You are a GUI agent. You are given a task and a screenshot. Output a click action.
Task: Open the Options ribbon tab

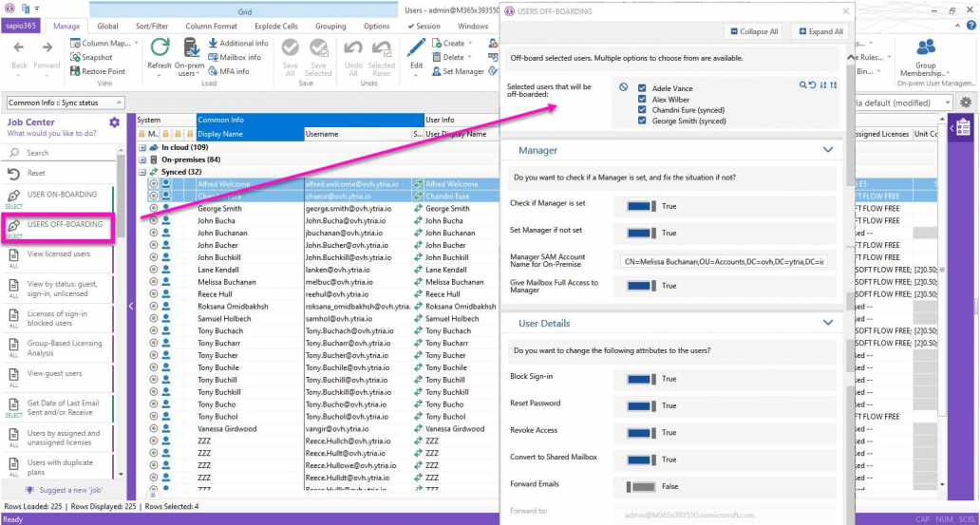tap(377, 27)
